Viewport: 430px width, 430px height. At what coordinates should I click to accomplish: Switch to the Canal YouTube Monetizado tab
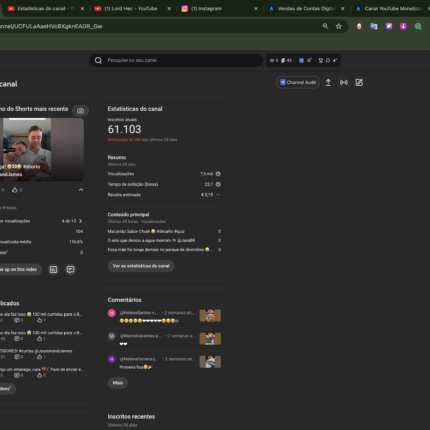(x=392, y=9)
